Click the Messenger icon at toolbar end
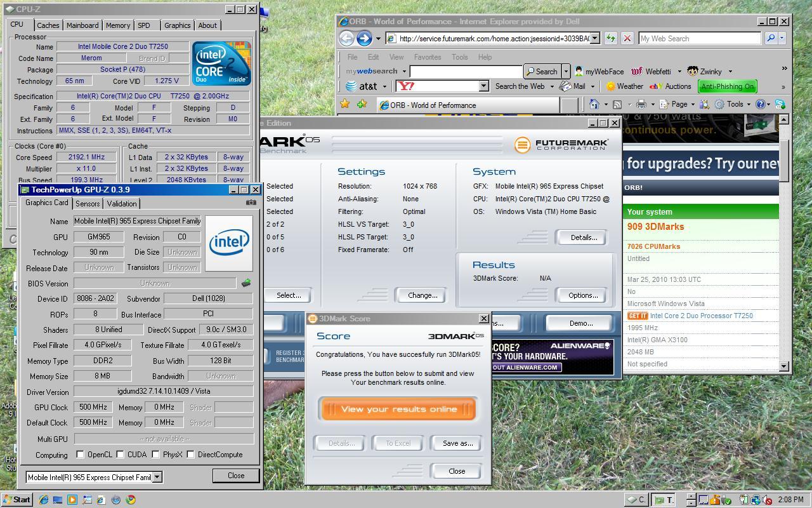This screenshot has height=508, width=812. [x=780, y=104]
